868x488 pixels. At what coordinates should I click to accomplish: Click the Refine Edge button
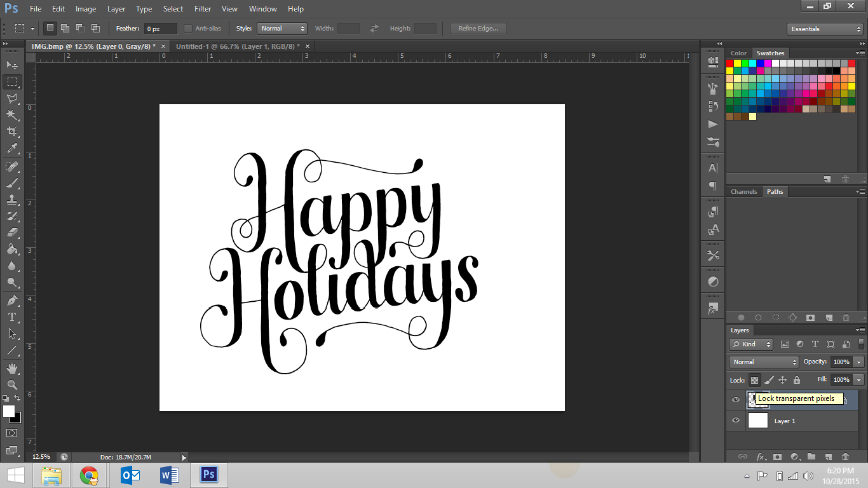click(478, 29)
